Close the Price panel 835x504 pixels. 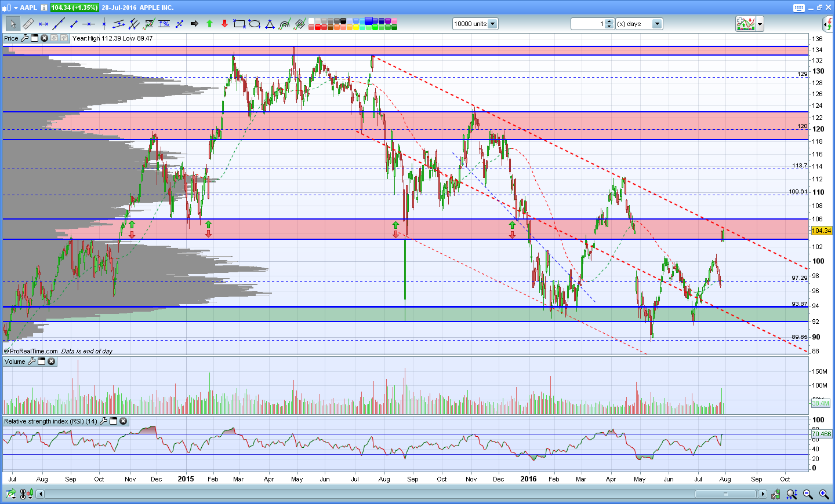[44, 38]
